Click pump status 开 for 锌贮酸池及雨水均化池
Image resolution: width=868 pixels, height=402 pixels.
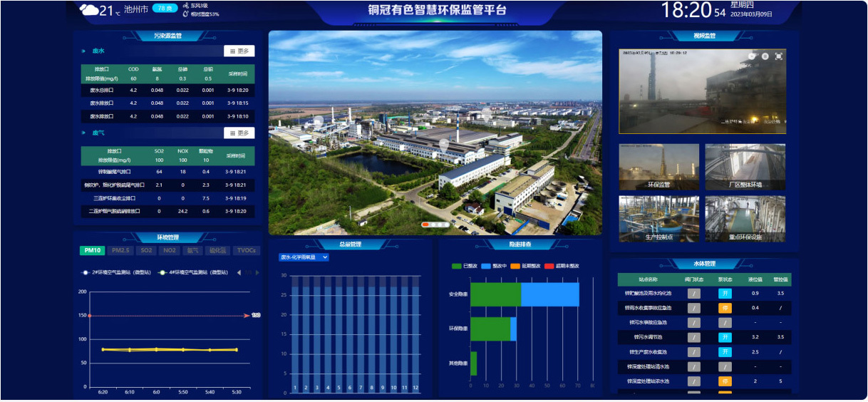[725, 293]
